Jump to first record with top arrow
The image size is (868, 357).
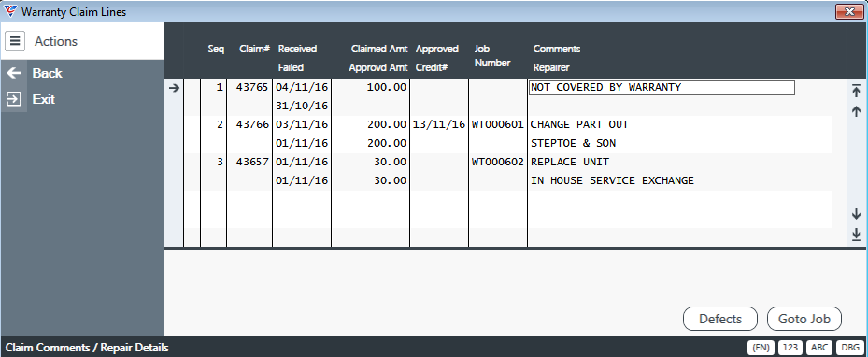(x=856, y=91)
